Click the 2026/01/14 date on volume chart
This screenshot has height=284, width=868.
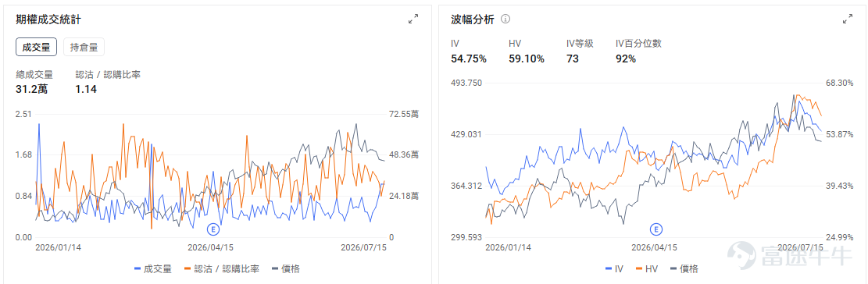(x=58, y=247)
